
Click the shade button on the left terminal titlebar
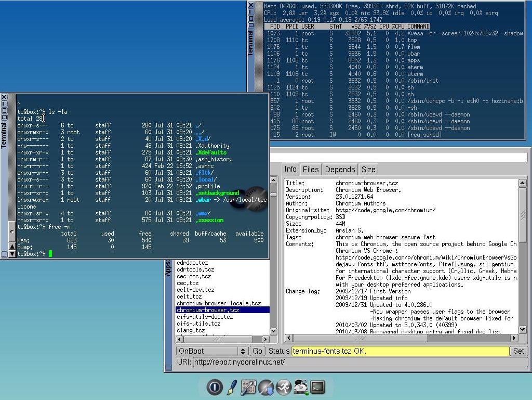tap(4, 118)
